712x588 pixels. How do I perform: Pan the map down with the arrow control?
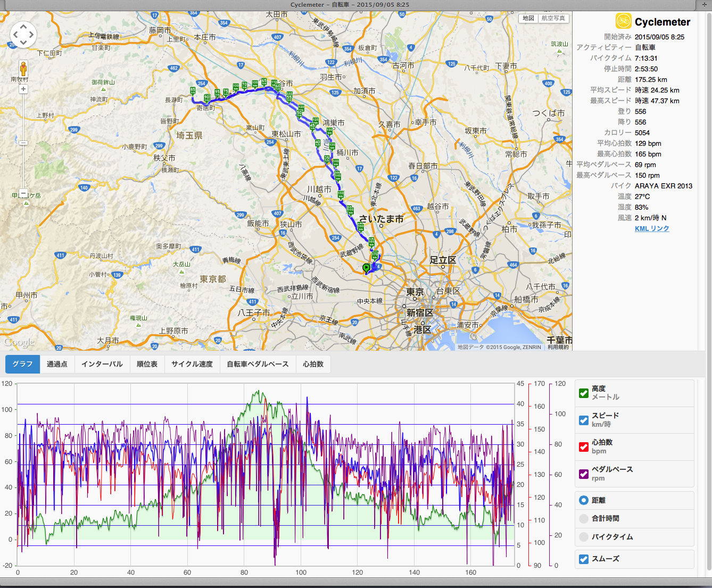click(23, 44)
